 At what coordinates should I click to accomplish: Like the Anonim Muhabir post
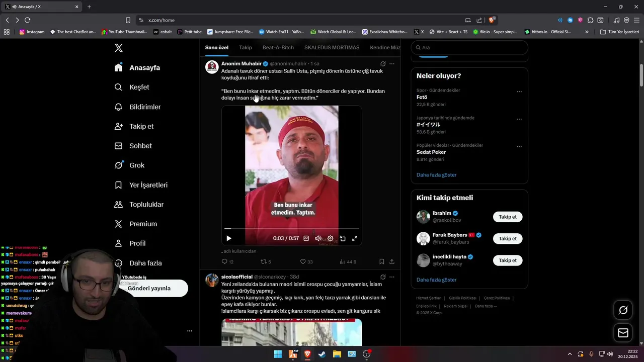306,261
